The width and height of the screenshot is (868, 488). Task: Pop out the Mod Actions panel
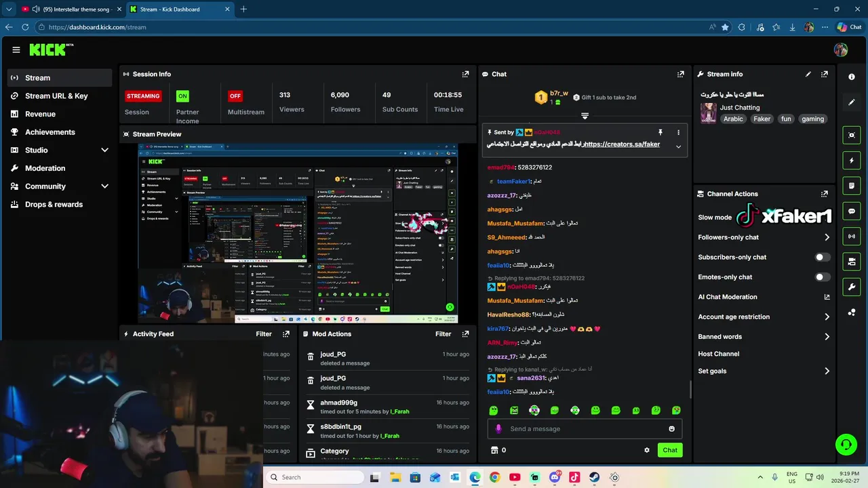pos(465,333)
